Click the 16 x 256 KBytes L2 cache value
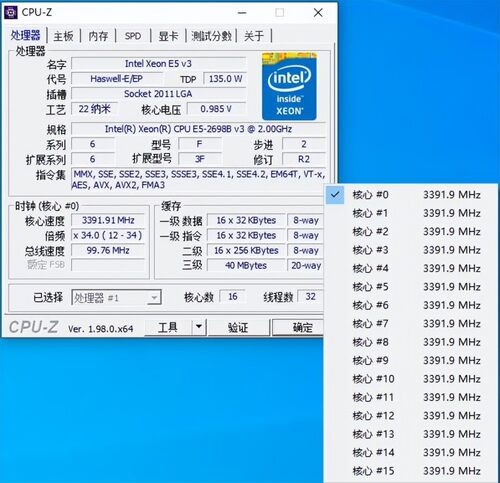 (246, 250)
